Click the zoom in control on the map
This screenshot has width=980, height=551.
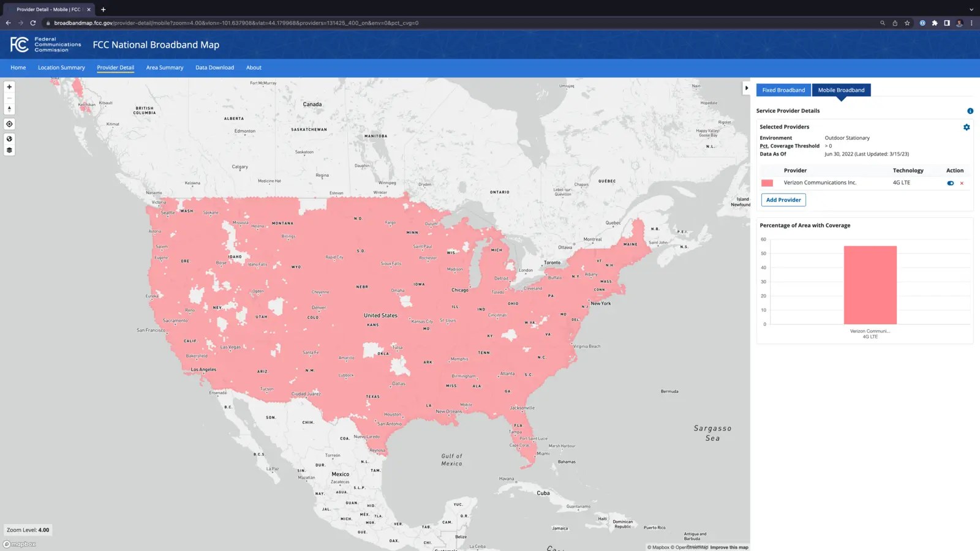tap(9, 87)
